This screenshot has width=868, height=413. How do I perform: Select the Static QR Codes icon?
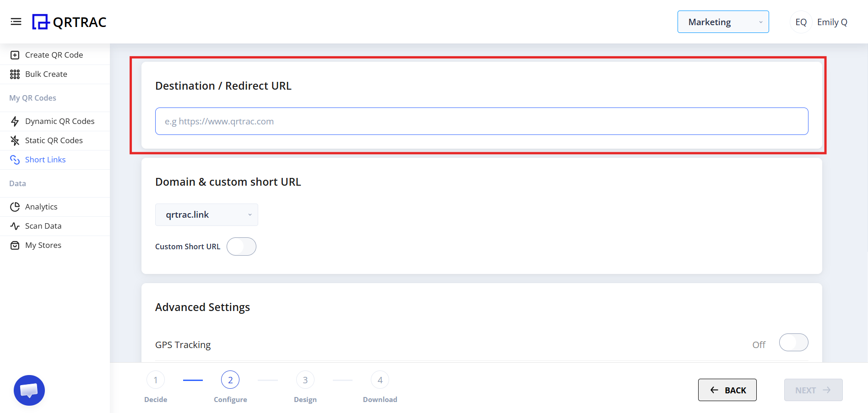coord(15,140)
